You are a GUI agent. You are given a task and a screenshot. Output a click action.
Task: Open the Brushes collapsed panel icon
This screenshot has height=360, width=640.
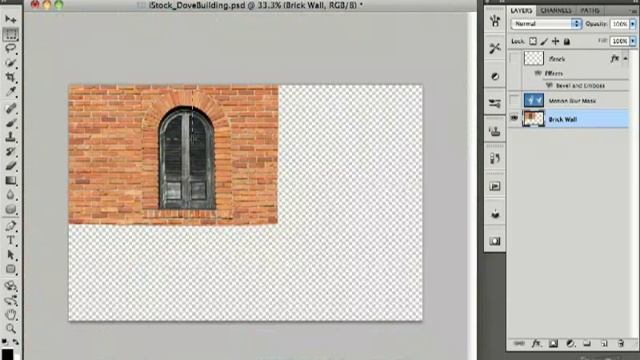point(495,103)
